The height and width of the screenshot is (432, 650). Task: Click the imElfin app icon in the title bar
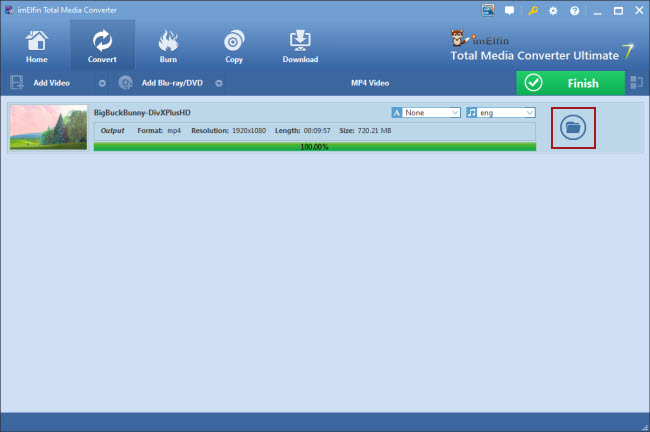click(8, 10)
